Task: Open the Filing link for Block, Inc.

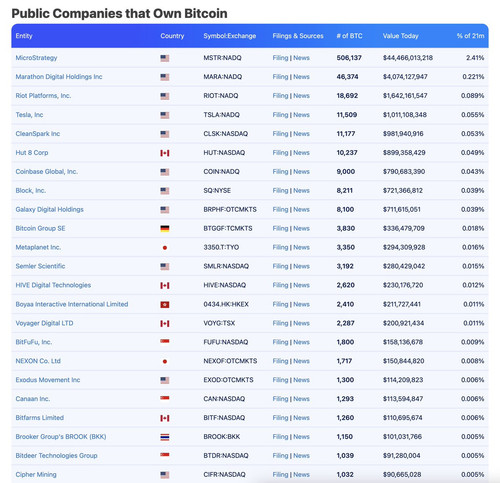Action: (280, 191)
